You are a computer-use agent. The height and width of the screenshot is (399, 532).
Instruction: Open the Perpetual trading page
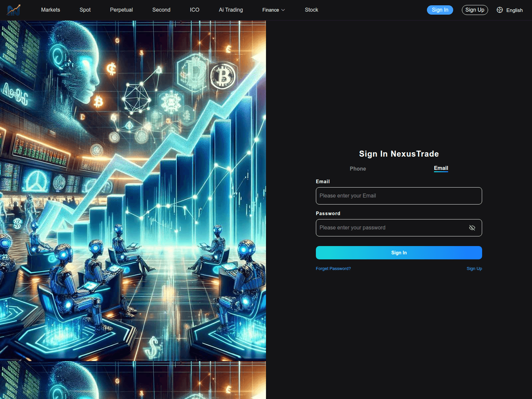click(121, 10)
